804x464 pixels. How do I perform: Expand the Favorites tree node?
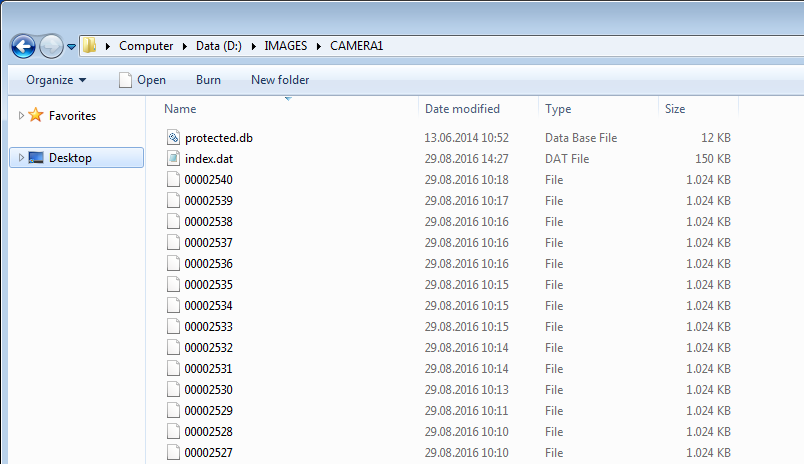pyautogui.click(x=21, y=116)
